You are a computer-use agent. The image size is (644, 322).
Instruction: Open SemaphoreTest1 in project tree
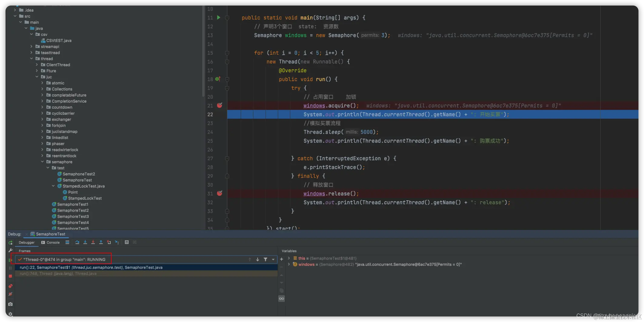pos(70,204)
